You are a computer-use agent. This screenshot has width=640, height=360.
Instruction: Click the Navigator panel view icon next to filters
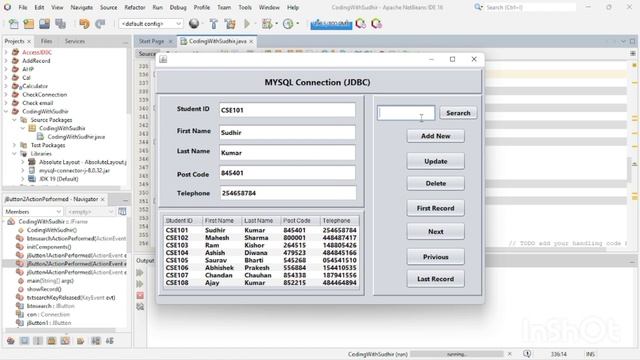[122, 211]
